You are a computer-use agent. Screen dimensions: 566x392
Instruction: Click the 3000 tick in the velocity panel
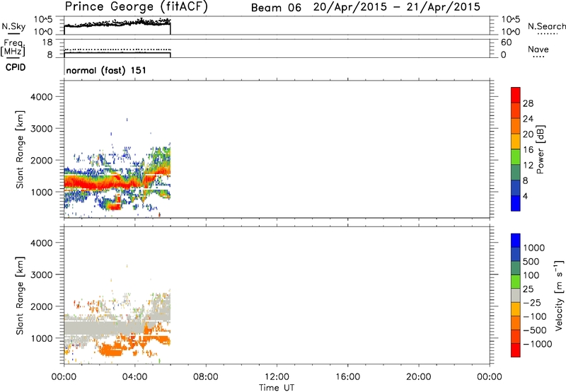pyautogui.click(x=41, y=275)
